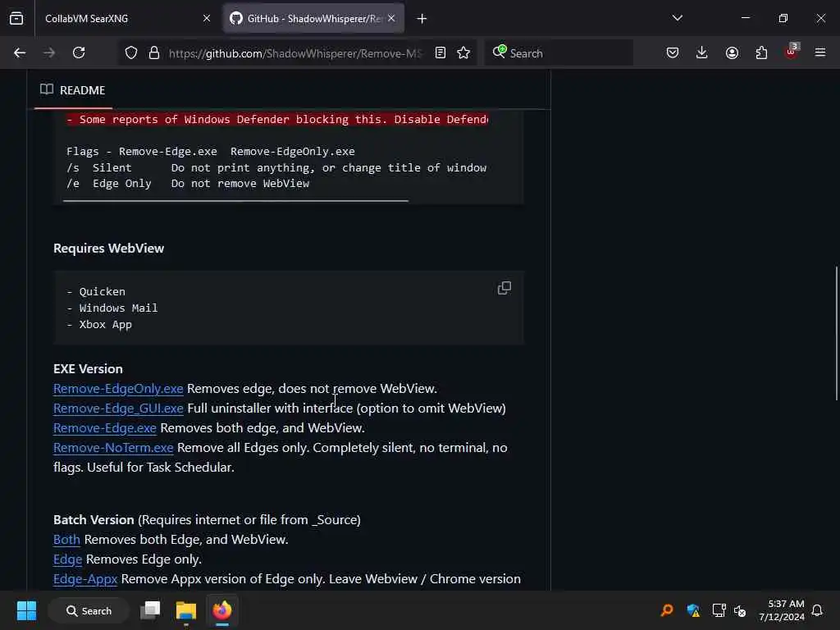
Task: Click the 'Requires WebView' heading
Action: click(109, 249)
